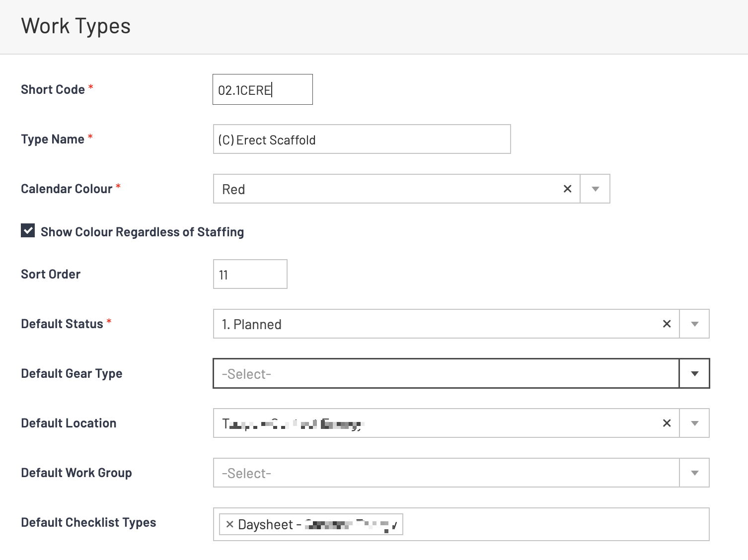Click the Show Colour Regardless of Staffing label
Image resolution: width=748 pixels, height=560 pixels.
tap(142, 232)
